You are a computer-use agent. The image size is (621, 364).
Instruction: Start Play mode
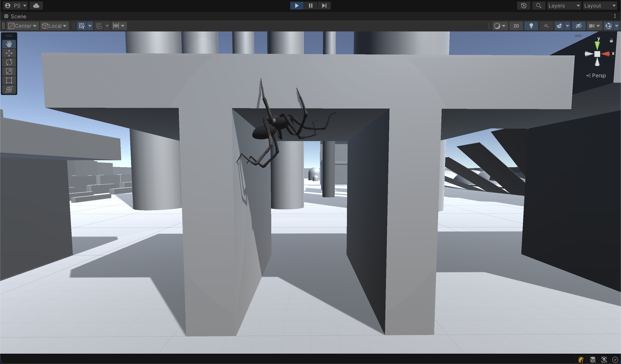(x=297, y=5)
